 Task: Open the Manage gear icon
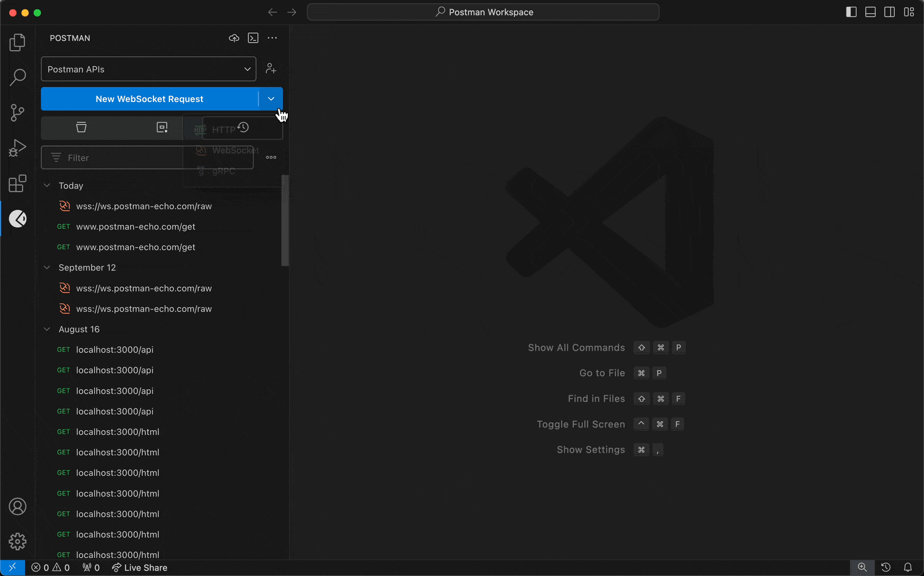pos(18,541)
